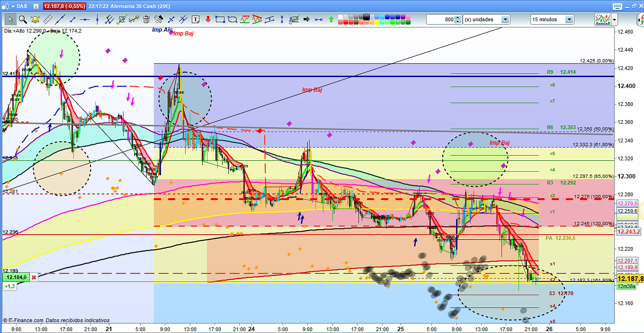Pick the rectangle drawing tool
Viewport: 644px width, 333px height.
click(x=220, y=19)
